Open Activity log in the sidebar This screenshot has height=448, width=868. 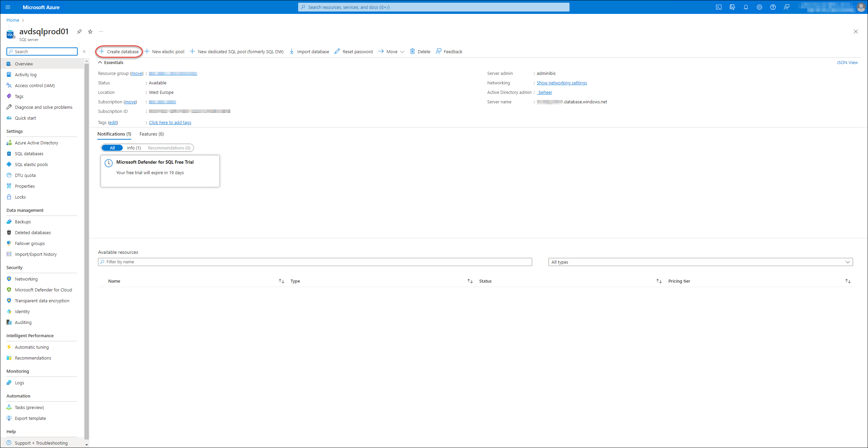(x=42, y=75)
